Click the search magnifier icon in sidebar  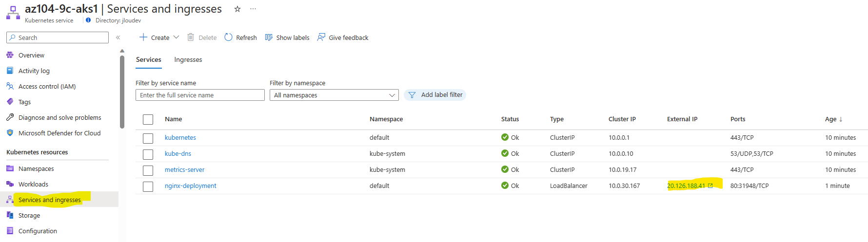(13, 37)
